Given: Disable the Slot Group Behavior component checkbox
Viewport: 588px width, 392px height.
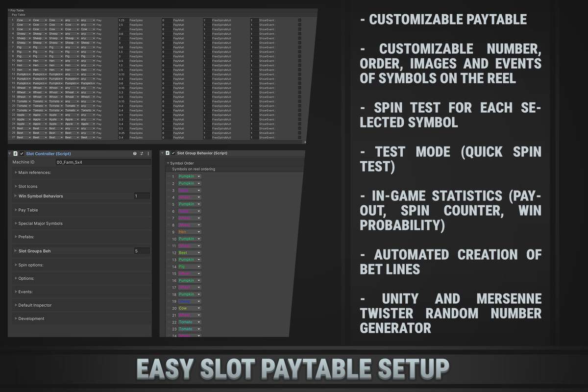Looking at the screenshot, I should pyautogui.click(x=172, y=153).
